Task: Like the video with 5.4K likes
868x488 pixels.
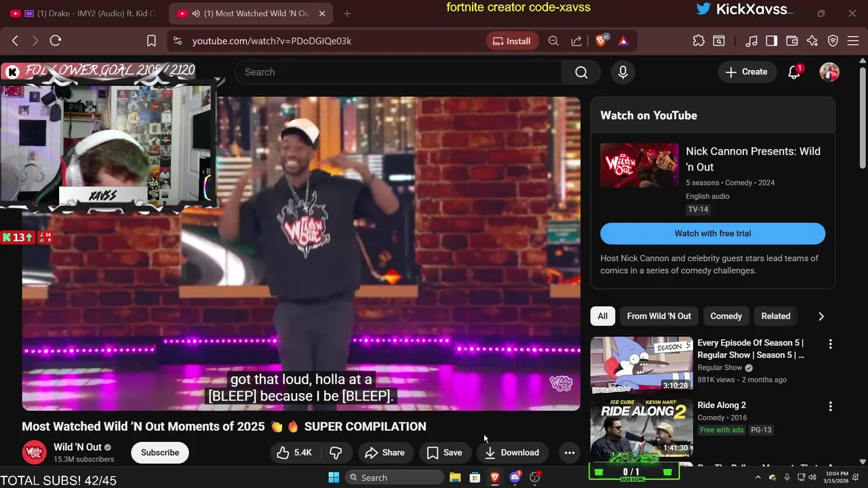Action: click(x=294, y=453)
